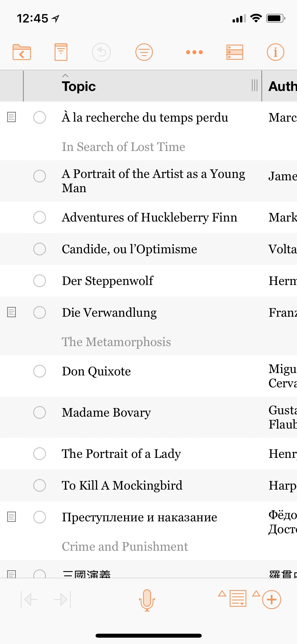Open the three-dot more menu
Viewport: 297px width, 644px height.
point(194,52)
